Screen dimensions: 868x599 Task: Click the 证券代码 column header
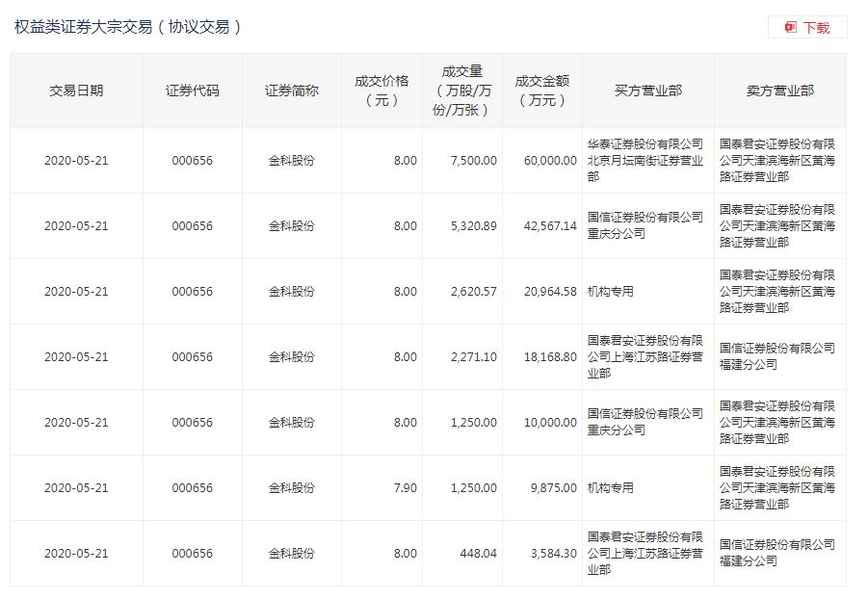pyautogui.click(x=192, y=91)
